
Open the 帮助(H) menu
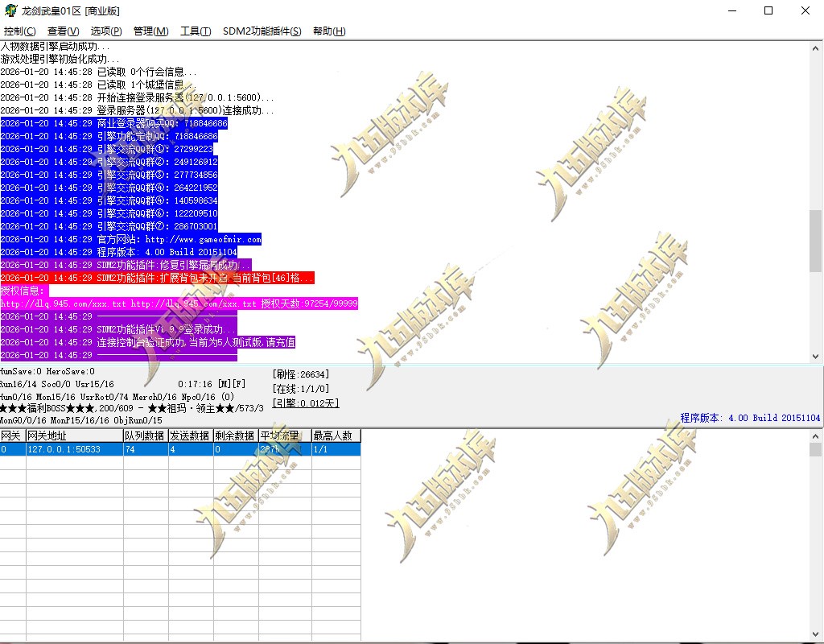(329, 31)
